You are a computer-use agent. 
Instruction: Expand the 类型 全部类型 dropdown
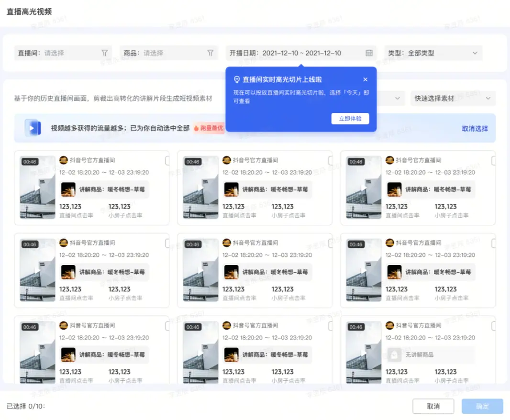tap(433, 53)
